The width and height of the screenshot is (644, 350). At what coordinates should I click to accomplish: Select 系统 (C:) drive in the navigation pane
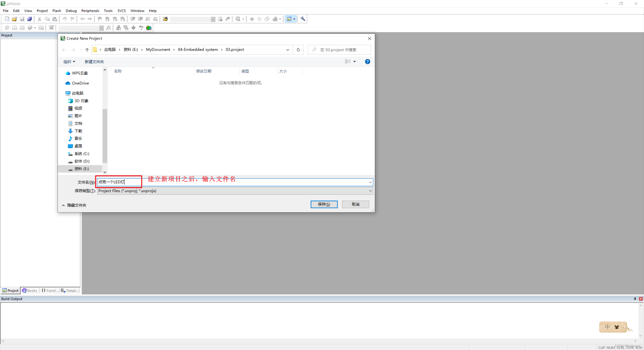78,154
